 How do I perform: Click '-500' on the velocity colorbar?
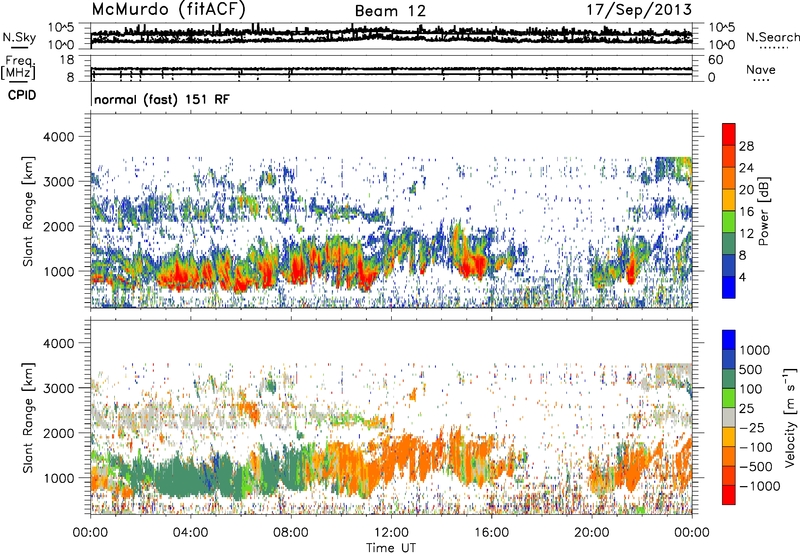coord(756,467)
